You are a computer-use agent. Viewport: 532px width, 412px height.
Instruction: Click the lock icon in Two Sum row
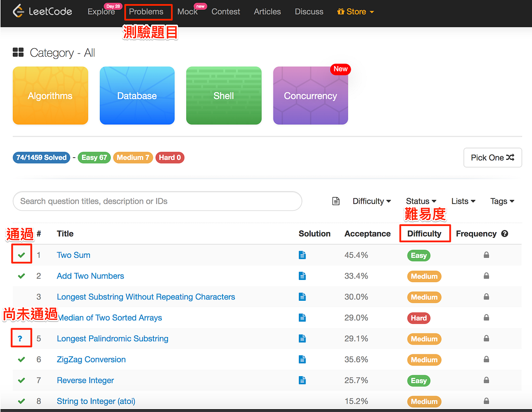[486, 255]
